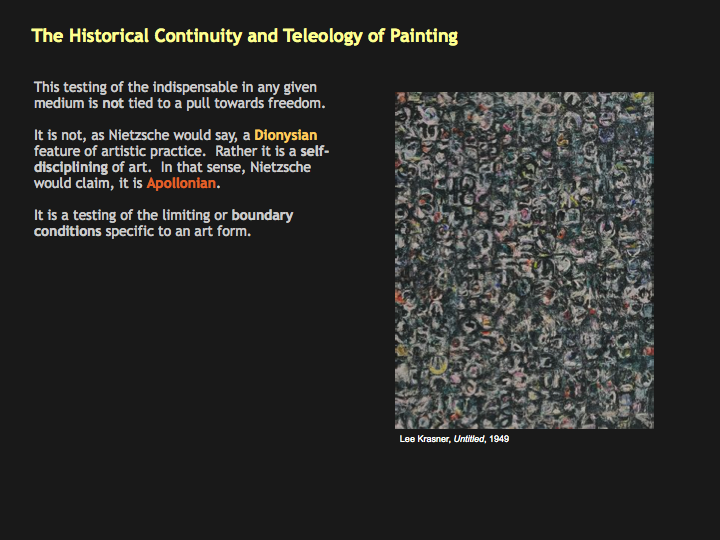
Task: Click the bold phrase 'boundary conditions'
Action: pos(163,223)
